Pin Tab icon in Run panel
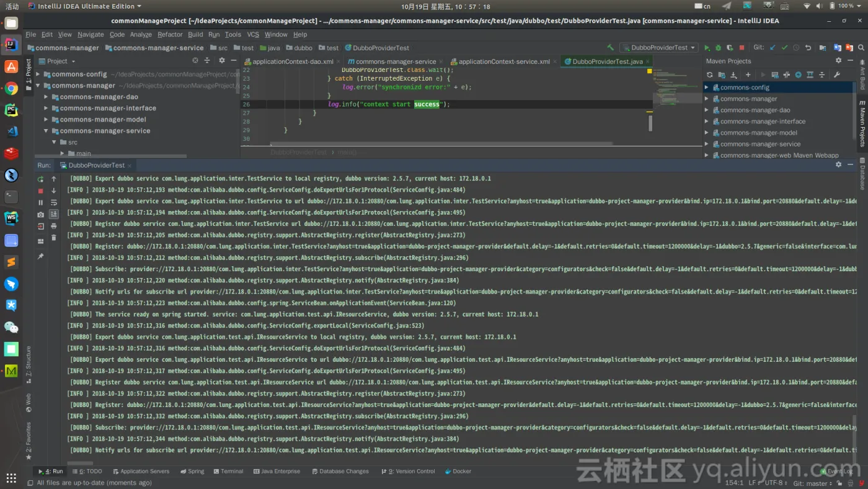 40,256
